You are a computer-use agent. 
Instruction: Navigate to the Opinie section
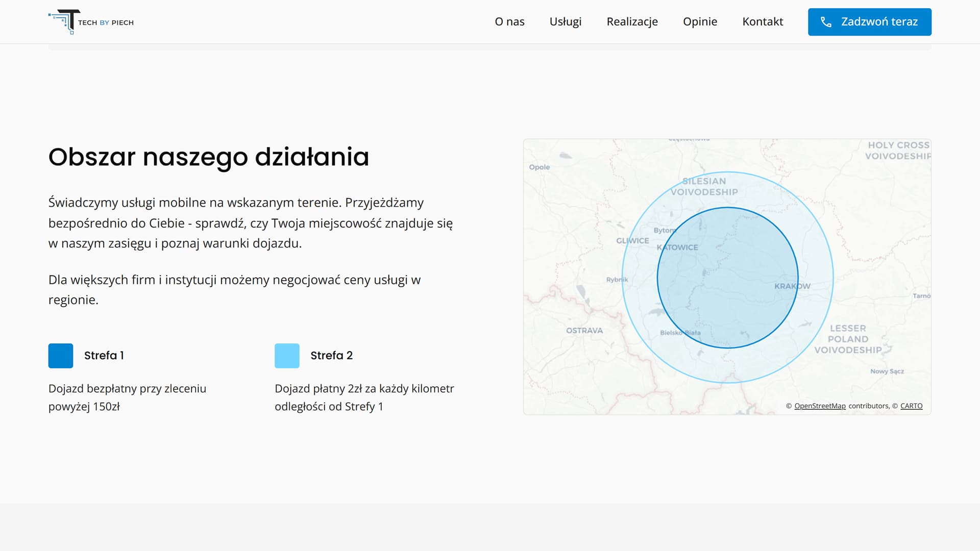[700, 21]
